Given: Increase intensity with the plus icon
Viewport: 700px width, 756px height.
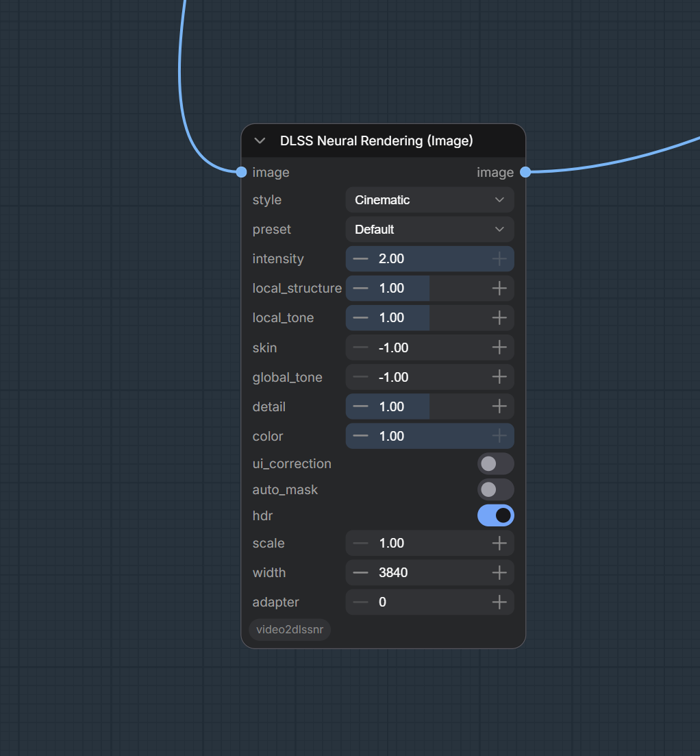Looking at the screenshot, I should 499,259.
